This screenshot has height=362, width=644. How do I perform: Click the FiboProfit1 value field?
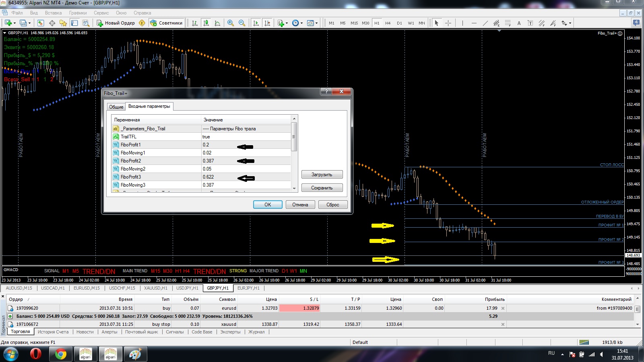(246, 145)
